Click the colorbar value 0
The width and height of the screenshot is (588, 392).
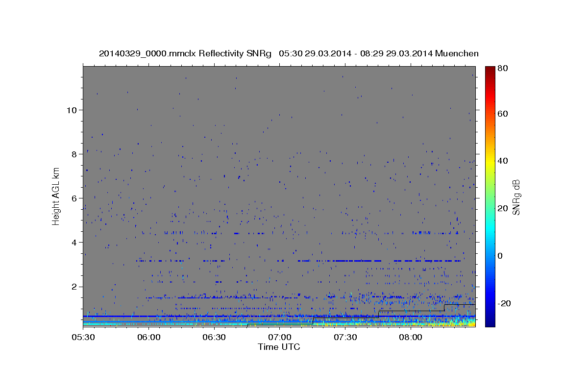[x=500, y=256]
